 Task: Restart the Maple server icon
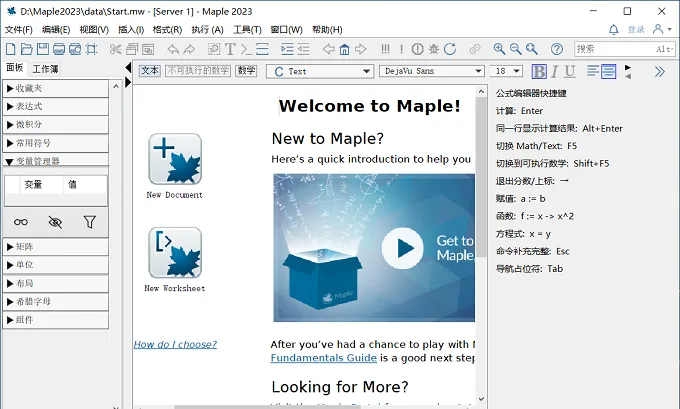point(450,49)
